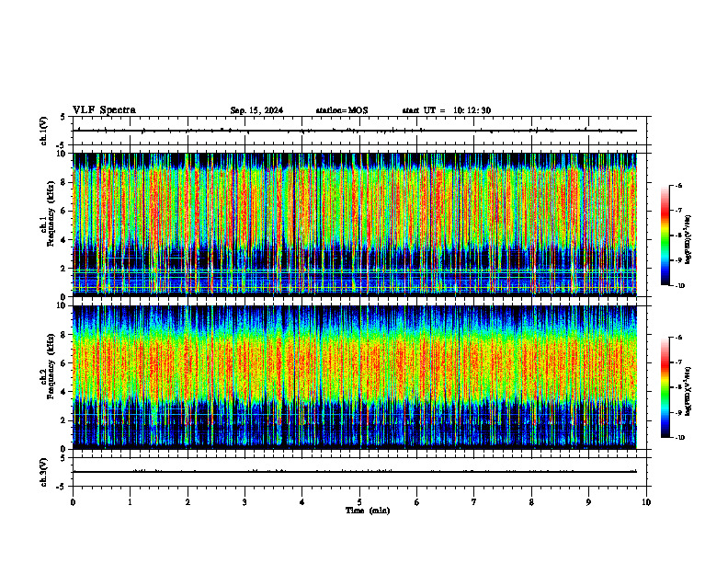Click the "-10" tick on ch.2 colorbar
728x563 pixels.
(680, 438)
